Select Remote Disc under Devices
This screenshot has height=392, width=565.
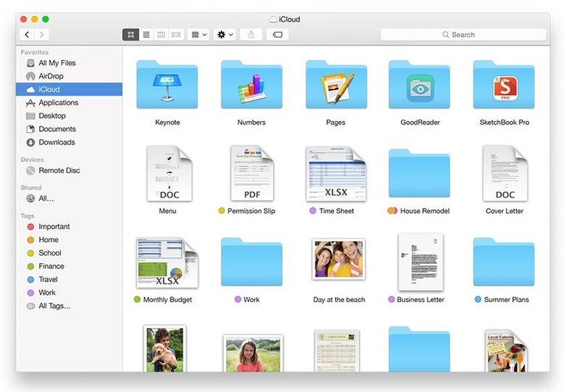tap(70, 170)
